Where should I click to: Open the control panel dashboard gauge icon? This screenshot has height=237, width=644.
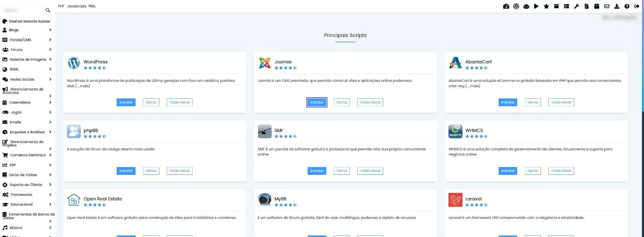coord(506,6)
